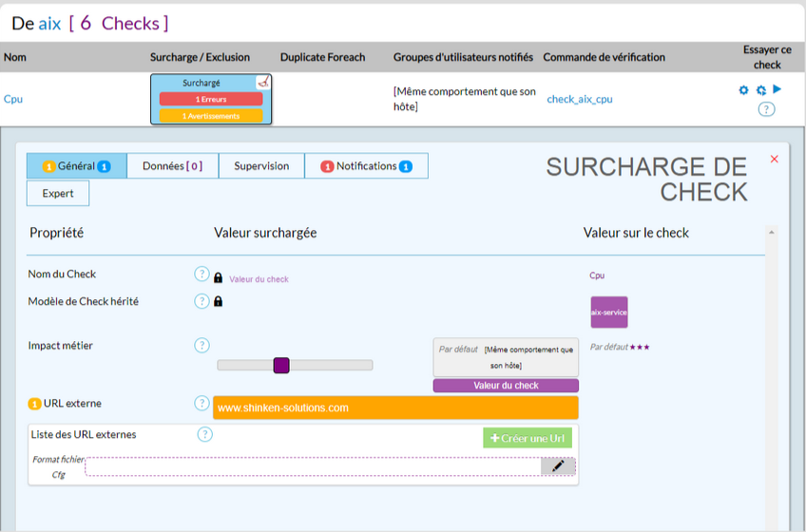Close the Surcharge de Check panel
Image resolution: width=806 pixels, height=532 pixels.
[774, 160]
